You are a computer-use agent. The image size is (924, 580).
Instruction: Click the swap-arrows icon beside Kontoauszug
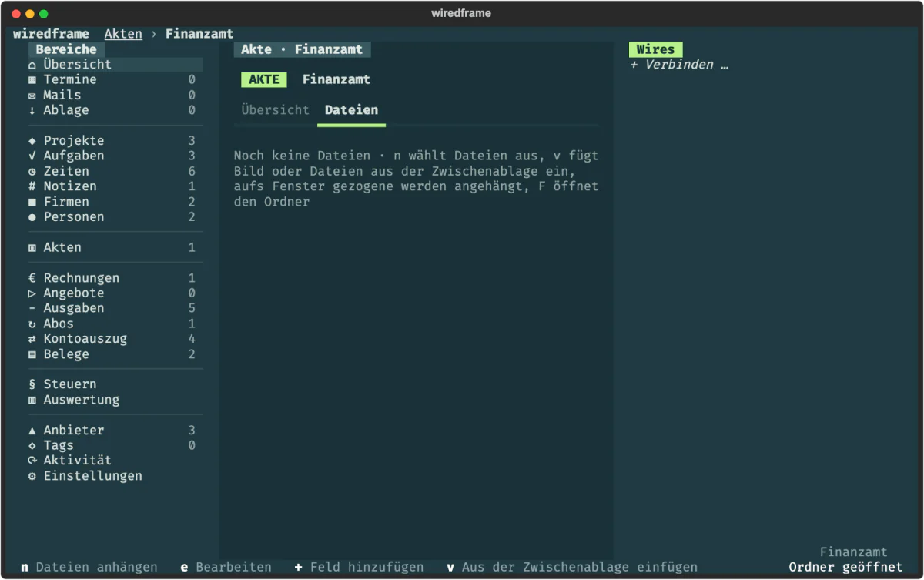[x=32, y=339]
